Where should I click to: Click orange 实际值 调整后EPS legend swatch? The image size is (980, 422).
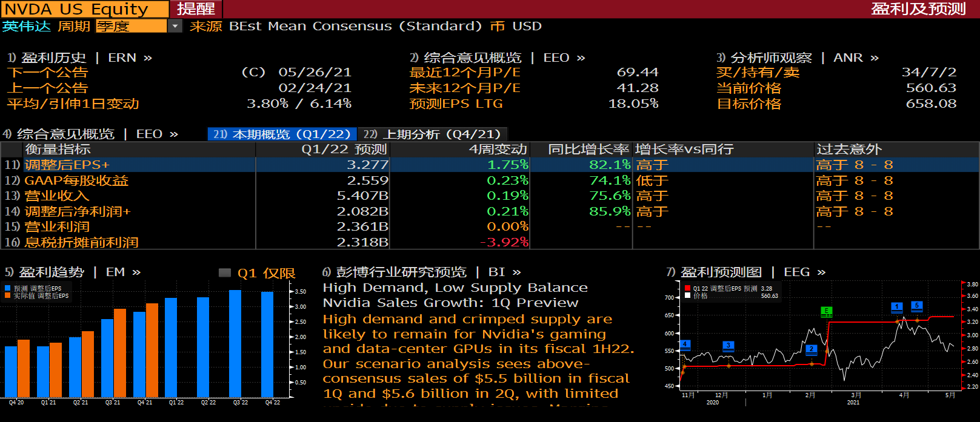click(x=8, y=296)
